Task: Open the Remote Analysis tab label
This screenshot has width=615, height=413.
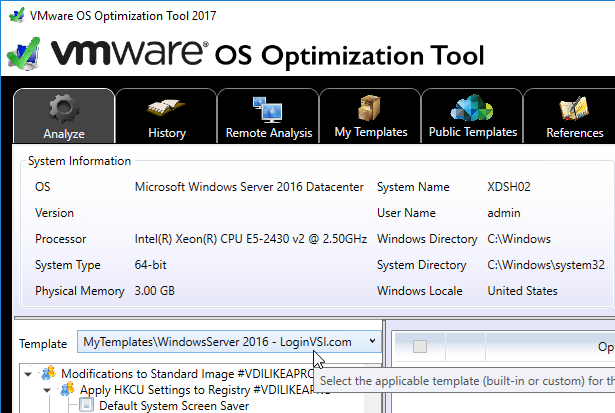Action: tap(269, 133)
